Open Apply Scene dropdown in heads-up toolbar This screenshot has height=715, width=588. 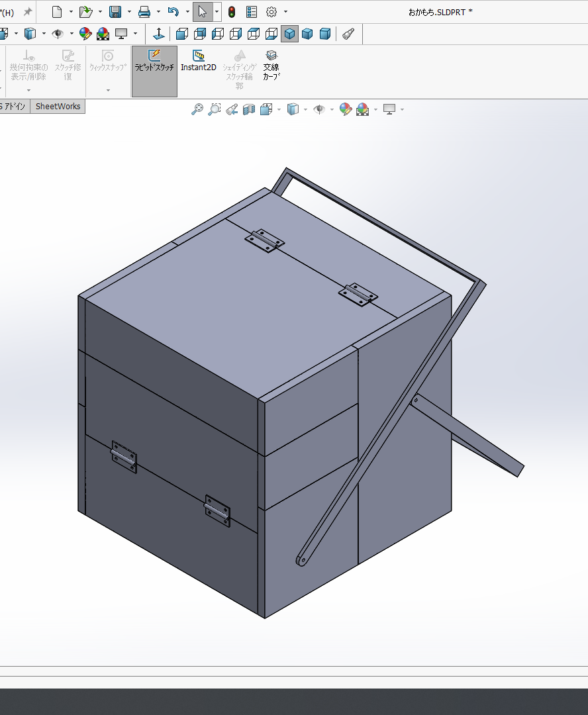click(x=375, y=109)
